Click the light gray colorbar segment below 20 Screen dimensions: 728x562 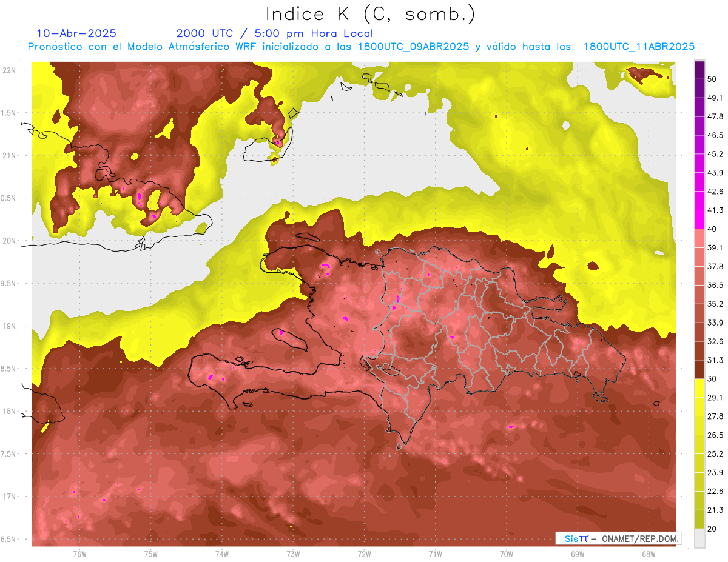tap(699, 538)
